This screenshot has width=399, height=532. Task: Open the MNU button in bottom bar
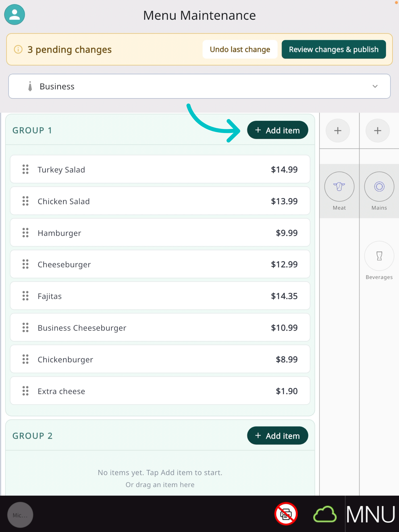[x=371, y=514]
